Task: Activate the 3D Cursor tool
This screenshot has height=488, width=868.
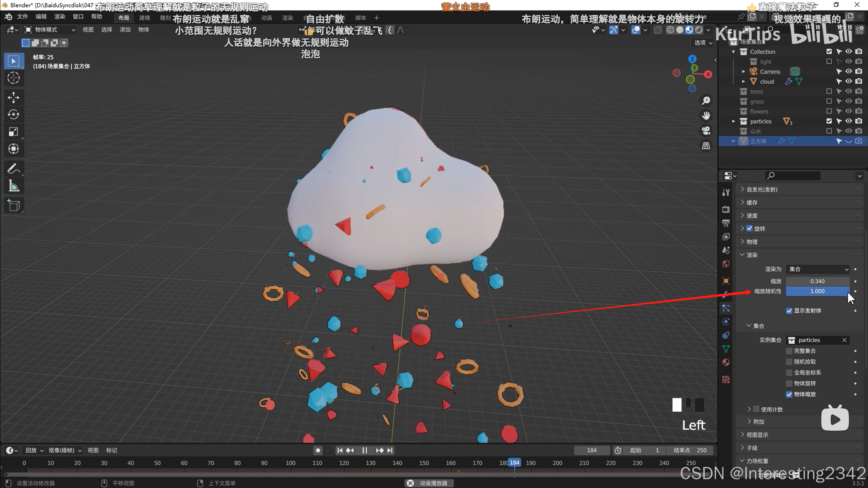Action: tap(14, 78)
